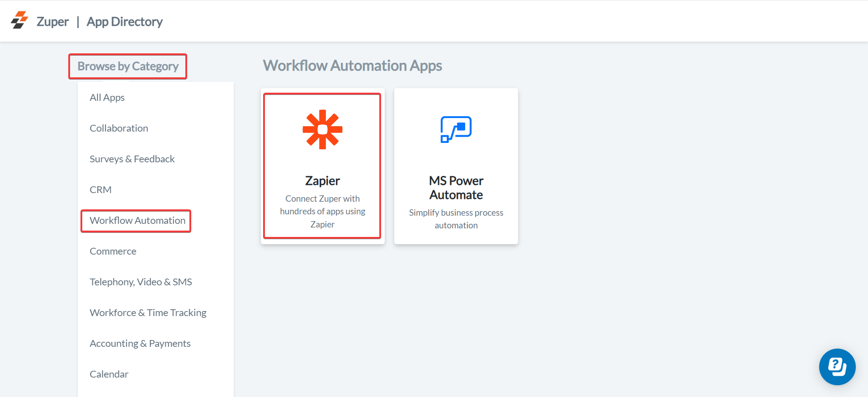This screenshot has height=397, width=868.
Task: Select the All Apps category
Action: tap(107, 98)
